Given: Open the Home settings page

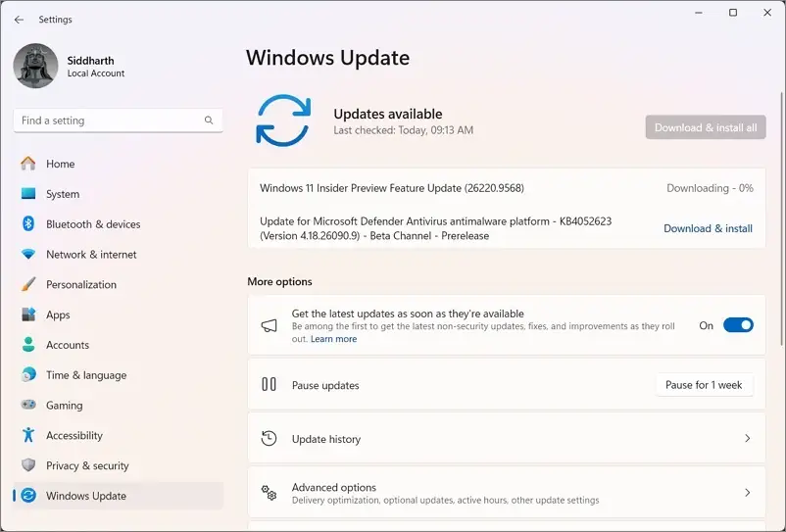Looking at the screenshot, I should (x=119, y=164).
